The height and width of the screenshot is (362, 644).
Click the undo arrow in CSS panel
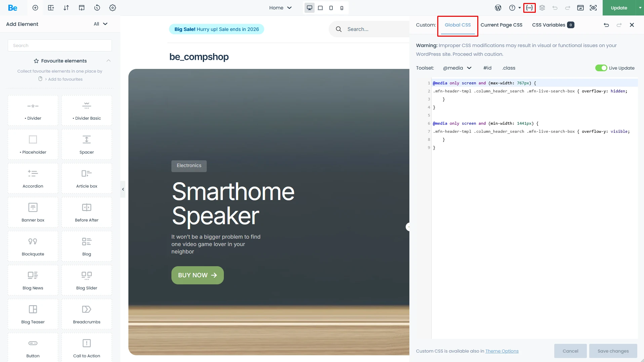pos(606,25)
